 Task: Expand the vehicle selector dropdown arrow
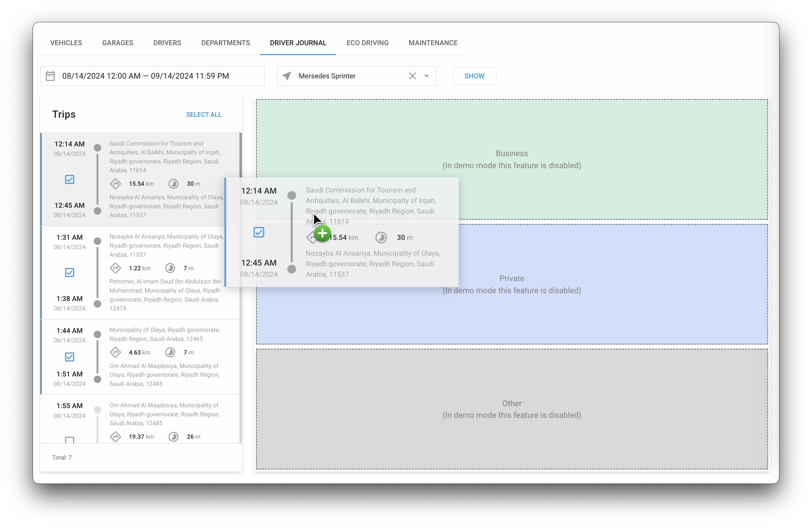[x=426, y=76]
